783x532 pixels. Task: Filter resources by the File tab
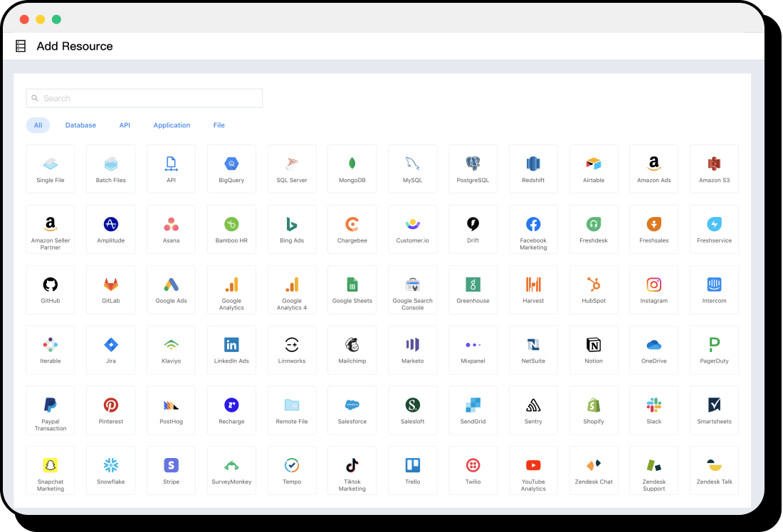click(219, 125)
